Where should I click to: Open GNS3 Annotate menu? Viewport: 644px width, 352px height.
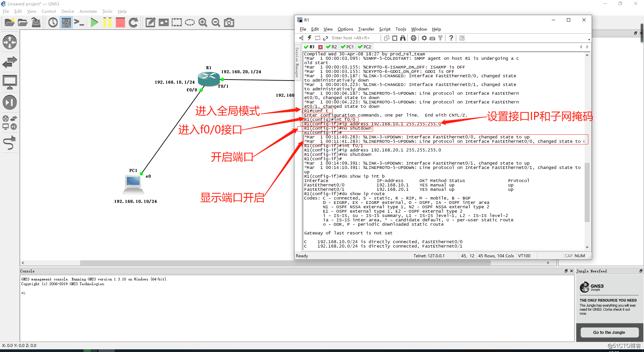click(88, 11)
